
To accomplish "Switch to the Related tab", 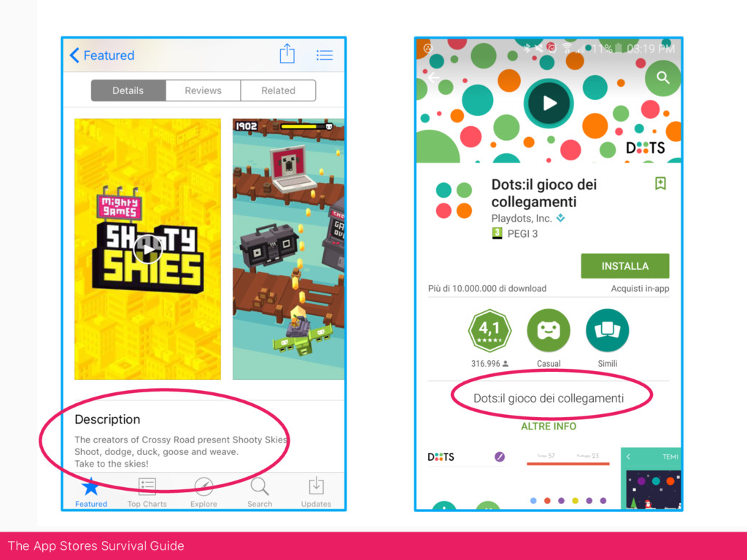I will point(278,90).
